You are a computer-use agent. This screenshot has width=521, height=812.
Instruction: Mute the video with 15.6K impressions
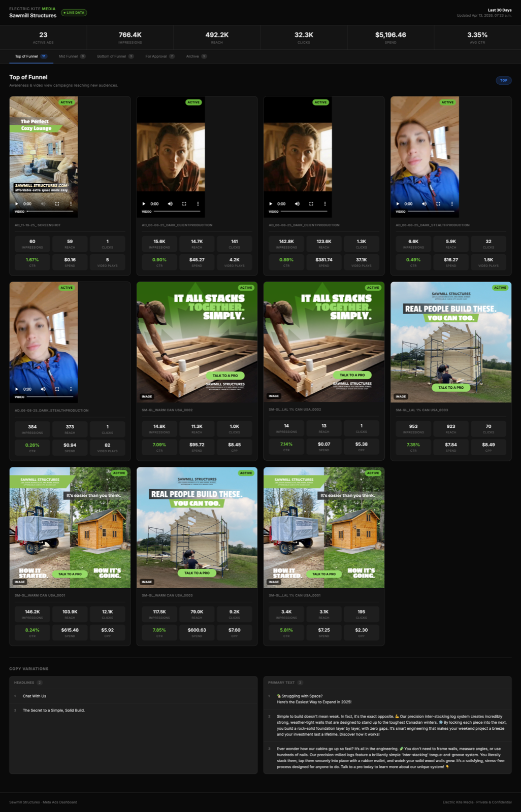click(170, 204)
